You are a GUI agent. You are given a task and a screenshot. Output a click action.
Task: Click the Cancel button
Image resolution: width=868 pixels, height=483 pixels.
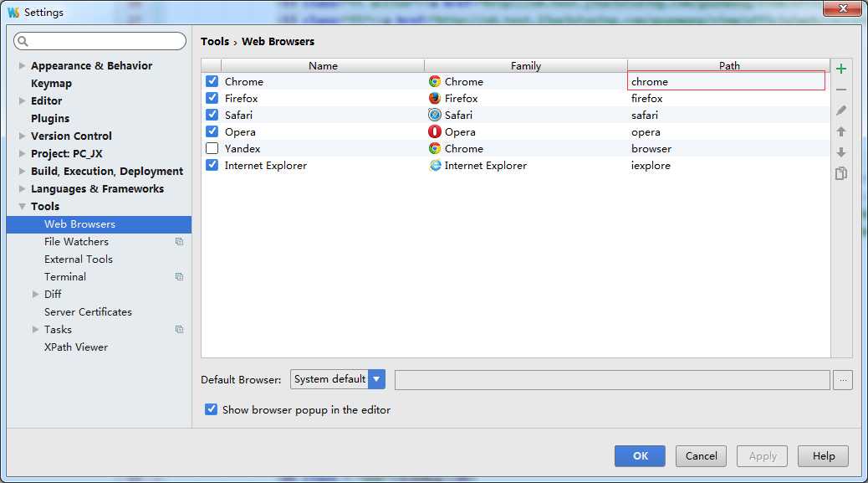701,456
